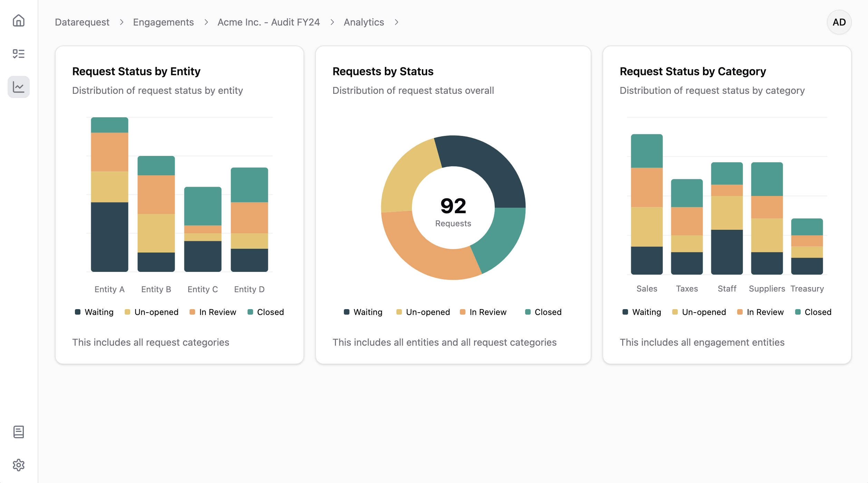
Task: Click chevron after Analytics breadcrumb
Action: [x=396, y=22]
